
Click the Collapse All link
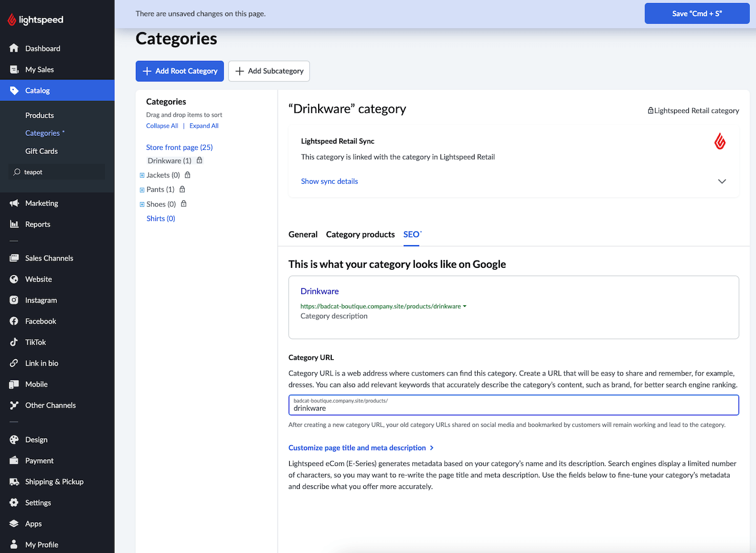point(162,126)
